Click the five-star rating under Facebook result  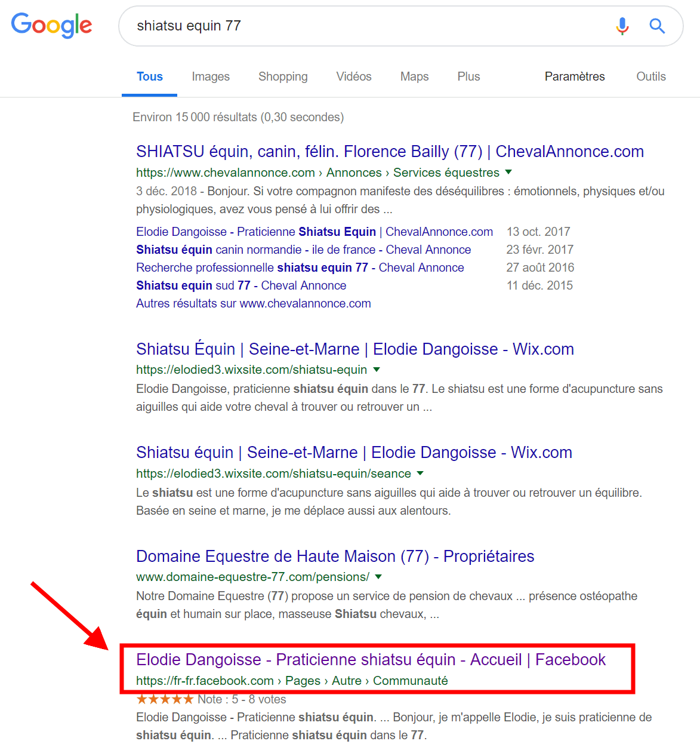tap(165, 699)
